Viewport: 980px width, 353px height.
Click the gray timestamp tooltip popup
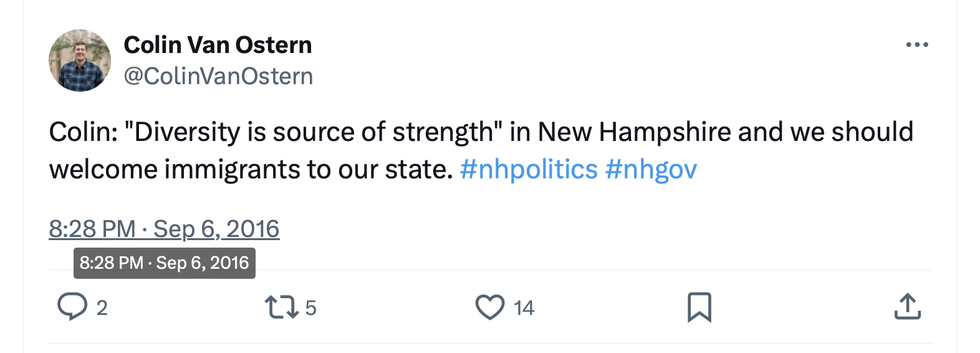[x=164, y=263]
